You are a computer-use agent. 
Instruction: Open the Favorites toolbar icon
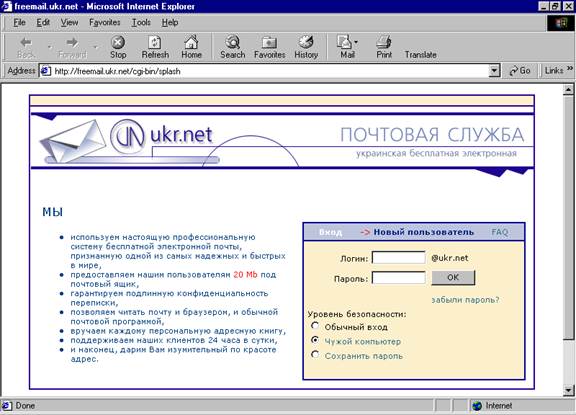coord(269,43)
